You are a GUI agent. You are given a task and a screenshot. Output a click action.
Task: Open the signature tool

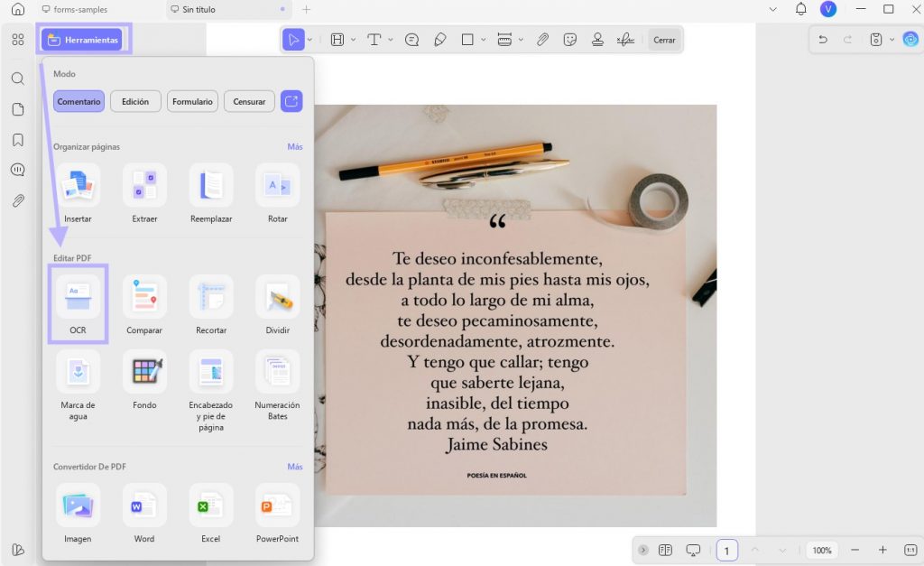click(x=625, y=40)
